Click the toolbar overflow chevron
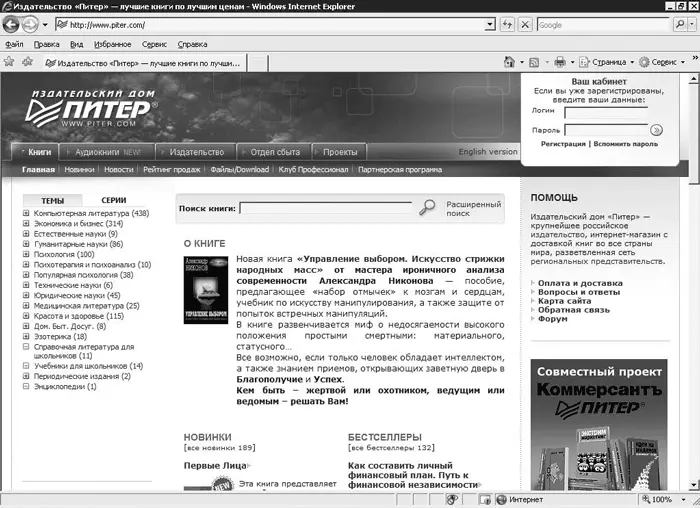 695,58
